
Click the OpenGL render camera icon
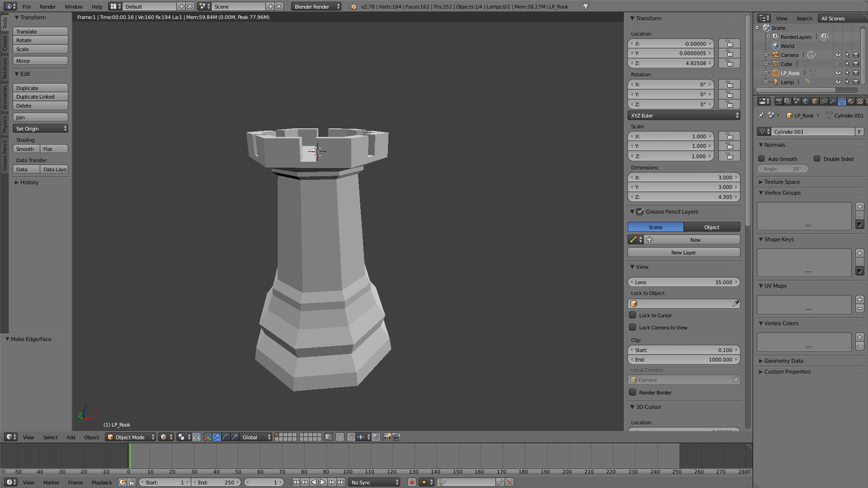coord(387,437)
